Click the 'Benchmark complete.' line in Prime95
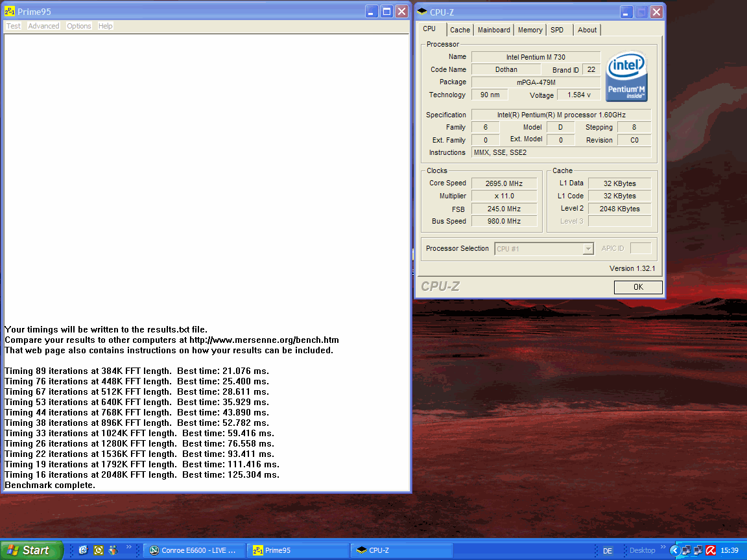This screenshot has width=747, height=560. coord(50,485)
